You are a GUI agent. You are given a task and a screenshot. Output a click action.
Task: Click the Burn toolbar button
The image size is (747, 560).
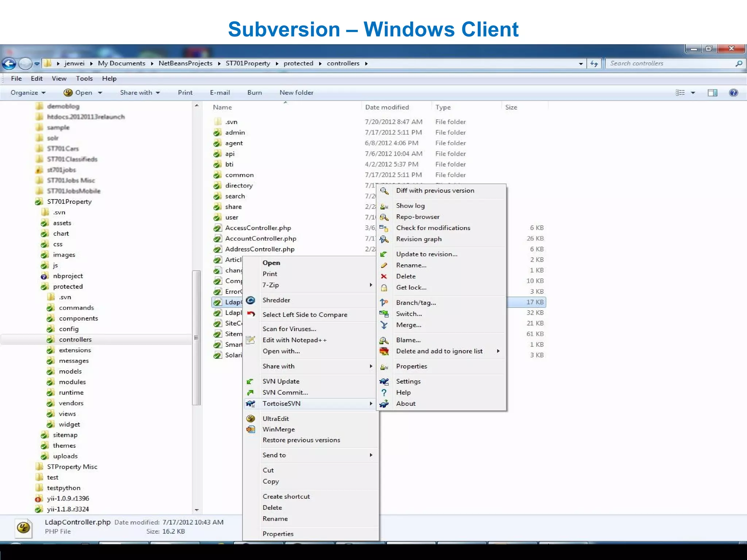(255, 93)
